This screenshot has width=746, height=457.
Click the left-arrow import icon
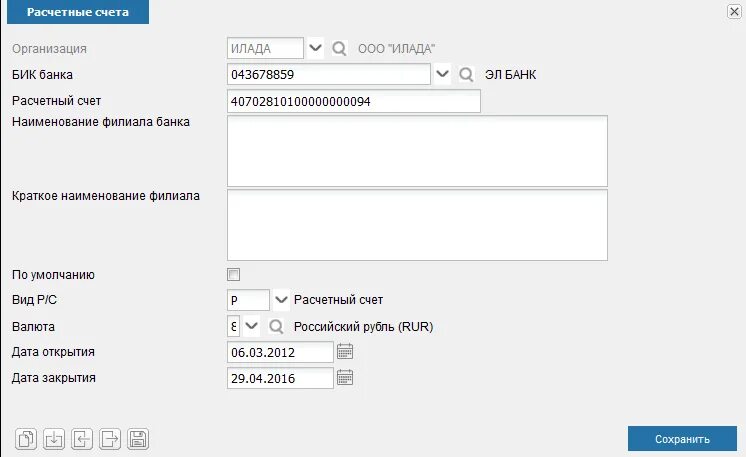point(82,438)
